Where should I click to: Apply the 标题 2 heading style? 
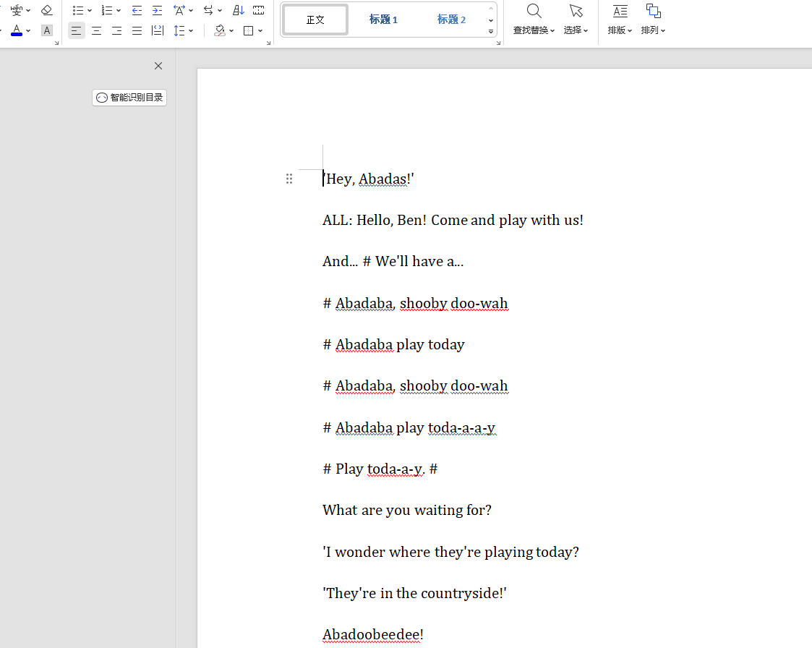[x=451, y=20]
